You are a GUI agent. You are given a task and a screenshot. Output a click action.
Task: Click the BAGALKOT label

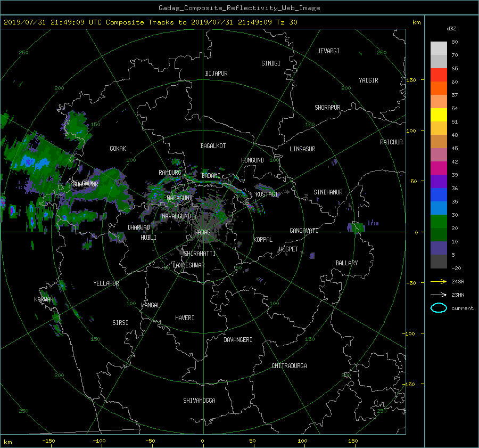coord(213,146)
